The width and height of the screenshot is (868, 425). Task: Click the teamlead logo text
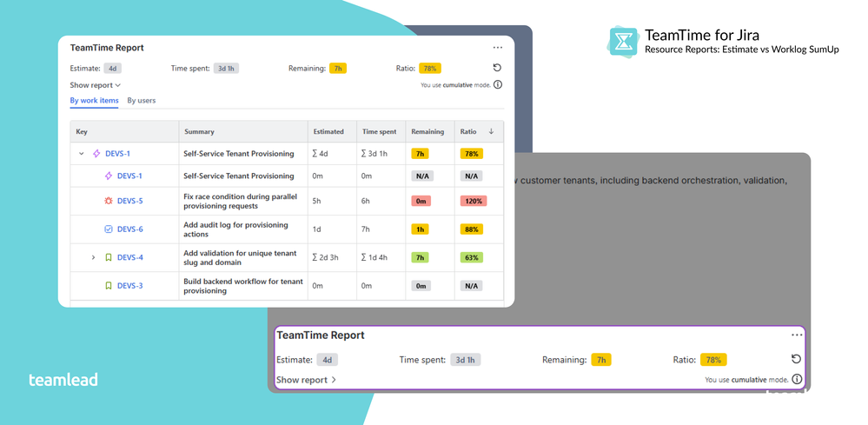tap(63, 380)
